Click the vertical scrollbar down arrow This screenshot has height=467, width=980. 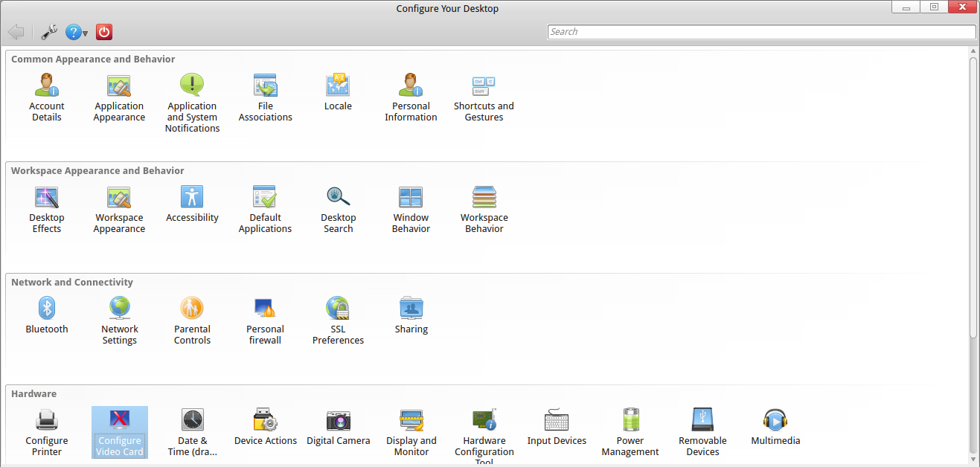coord(973,459)
